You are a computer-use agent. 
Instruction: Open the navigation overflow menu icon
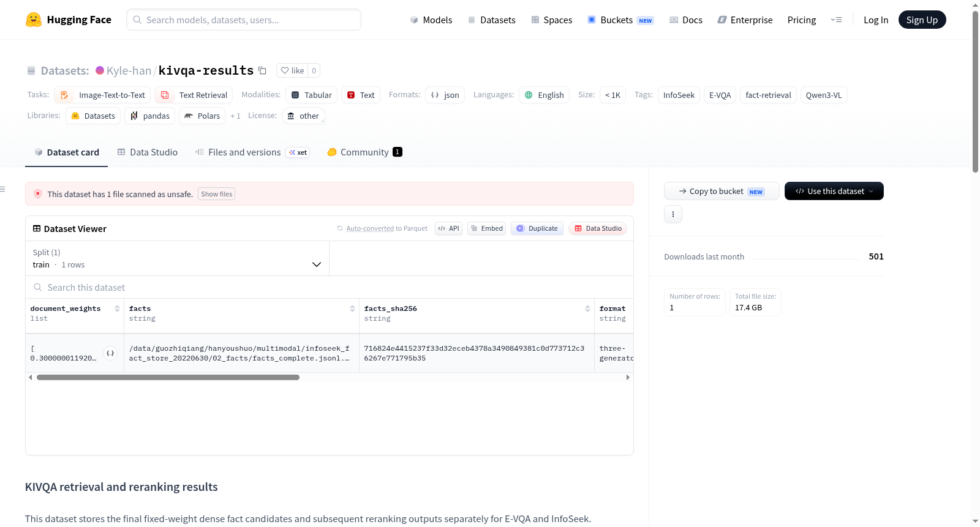[836, 20]
